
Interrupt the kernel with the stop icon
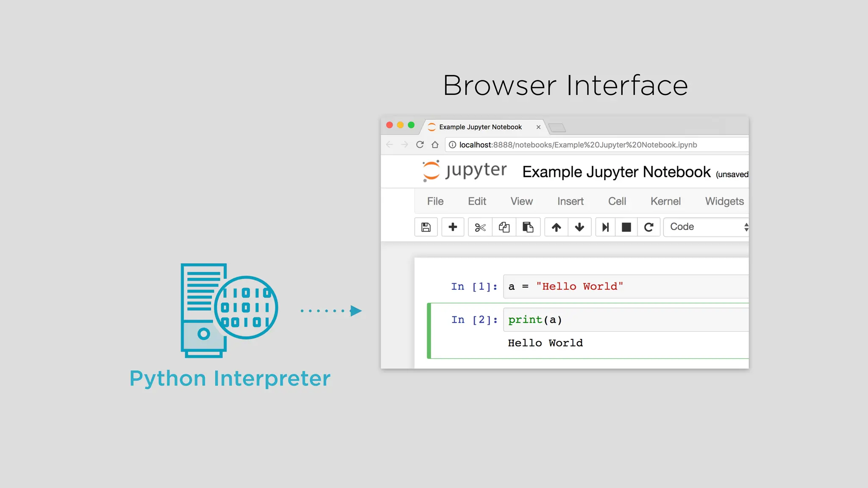(x=626, y=227)
